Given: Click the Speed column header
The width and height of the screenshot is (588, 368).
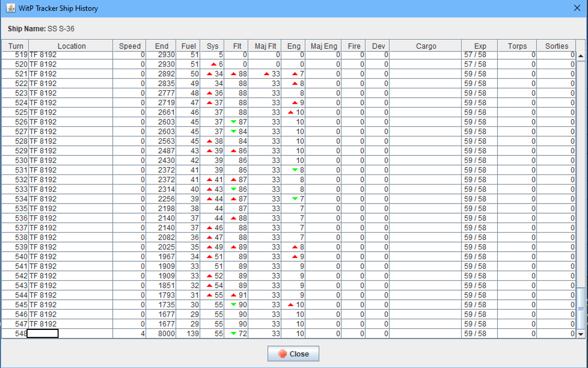Looking at the screenshot, I should click(129, 46).
